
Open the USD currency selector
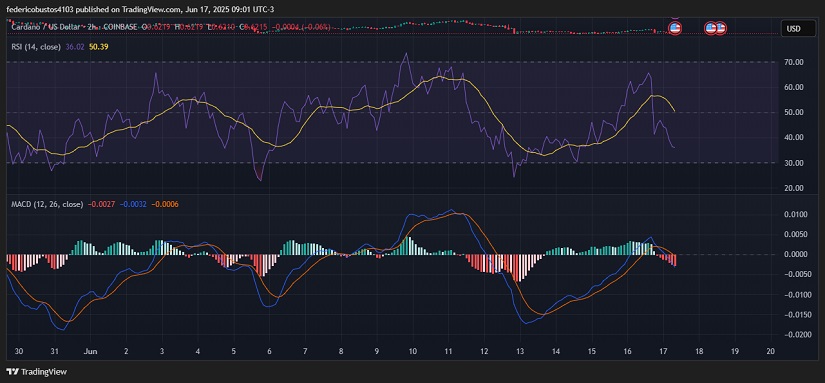798,28
